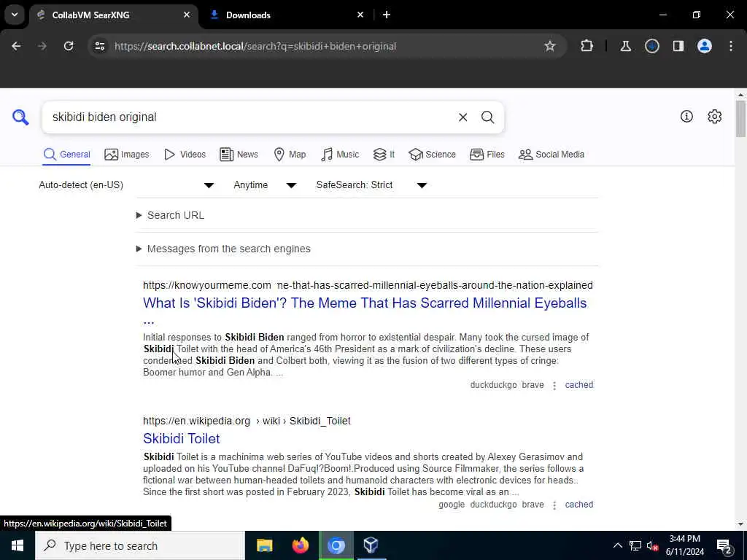Open cached link for Wikipedia result
This screenshot has height=560, width=747.
pyautogui.click(x=578, y=505)
